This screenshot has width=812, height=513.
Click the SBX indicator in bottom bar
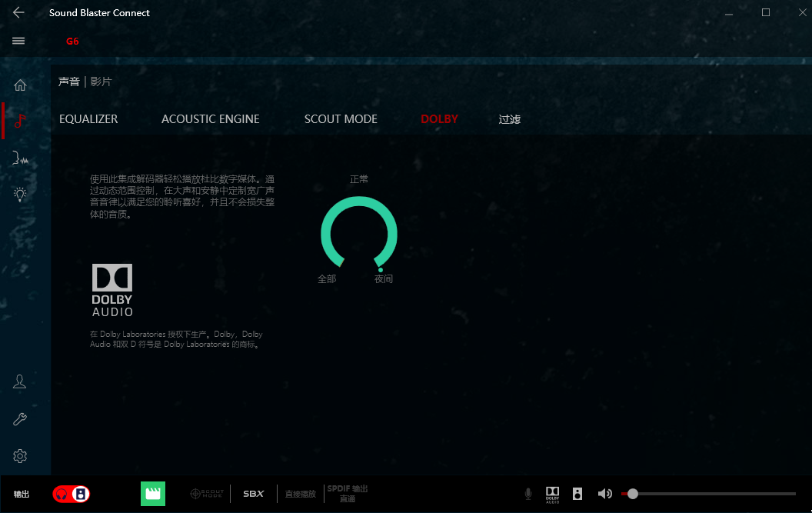click(254, 494)
